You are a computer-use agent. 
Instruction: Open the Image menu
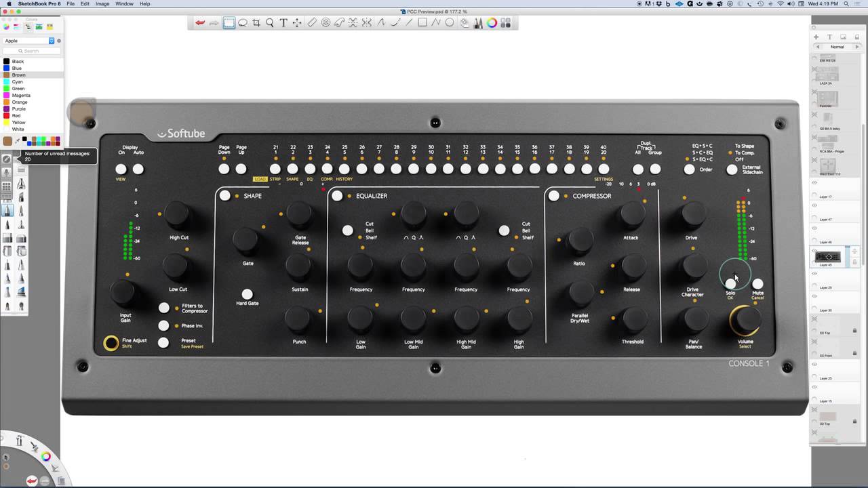tap(102, 3)
